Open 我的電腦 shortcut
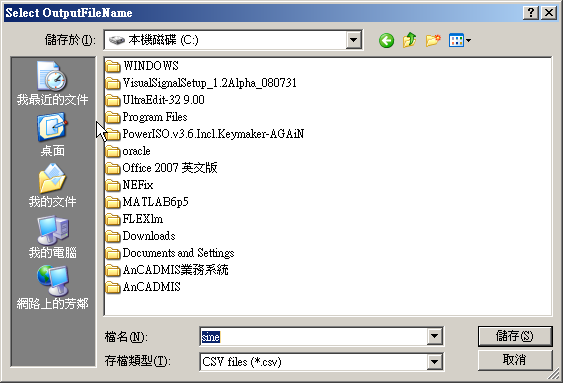 tap(52, 237)
